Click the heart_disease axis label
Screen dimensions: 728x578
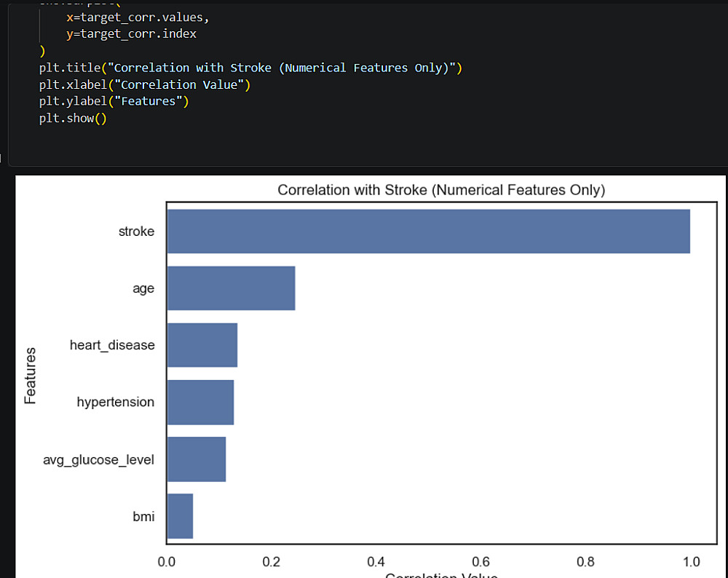[112, 345]
